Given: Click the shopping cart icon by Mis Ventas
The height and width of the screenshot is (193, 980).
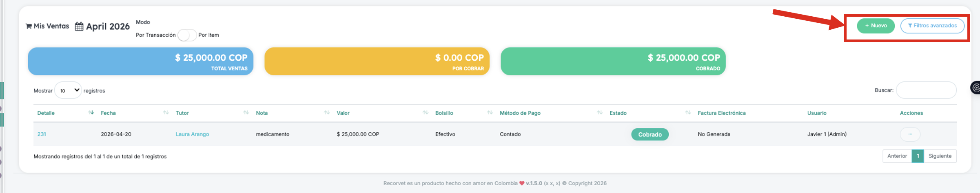Looking at the screenshot, I should click(x=29, y=26).
